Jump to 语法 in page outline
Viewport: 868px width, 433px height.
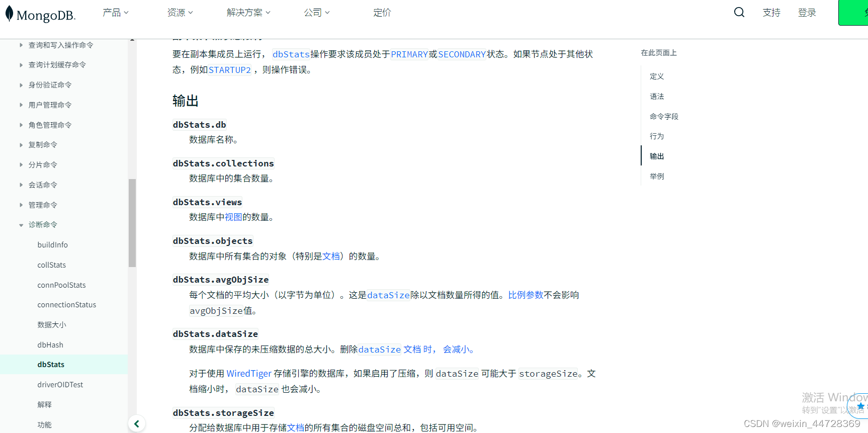coord(657,97)
